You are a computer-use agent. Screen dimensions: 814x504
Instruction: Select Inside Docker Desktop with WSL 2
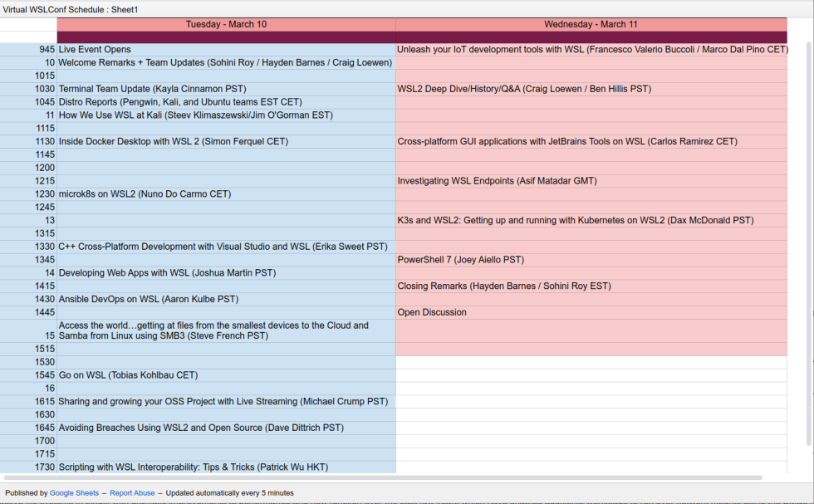pos(226,142)
